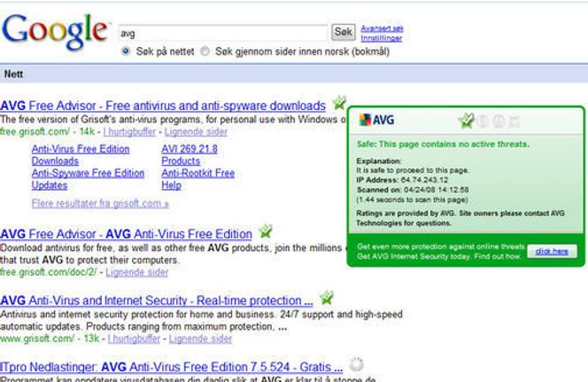The width and height of the screenshot is (588, 382).
Task: Open Products sitelink
Action: [181, 161]
